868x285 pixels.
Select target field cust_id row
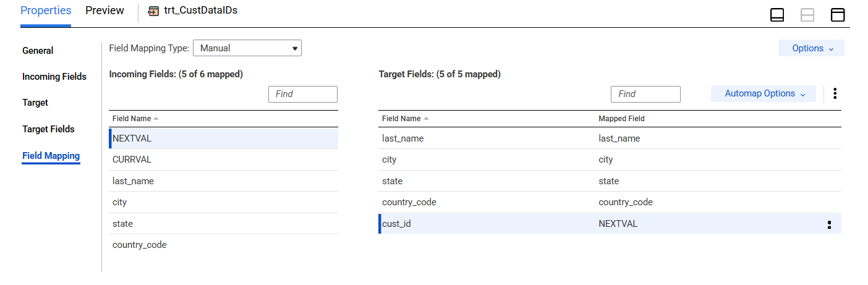tap(610, 224)
